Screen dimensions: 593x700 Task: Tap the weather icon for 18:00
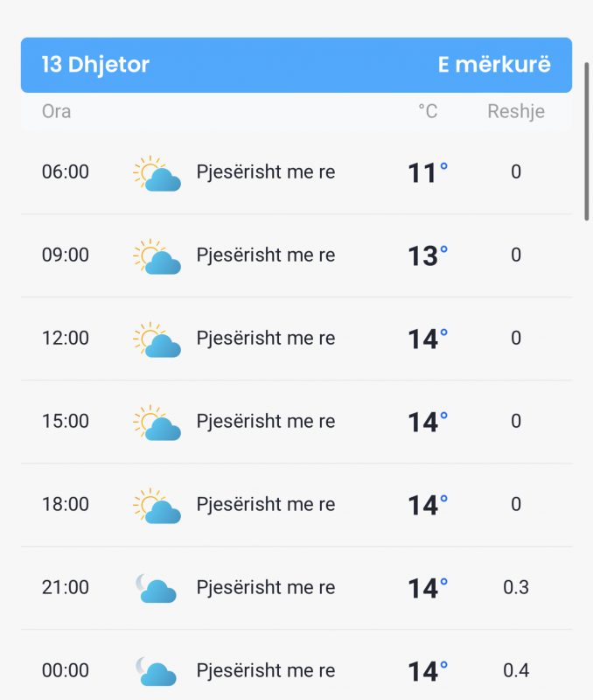pyautogui.click(x=157, y=506)
